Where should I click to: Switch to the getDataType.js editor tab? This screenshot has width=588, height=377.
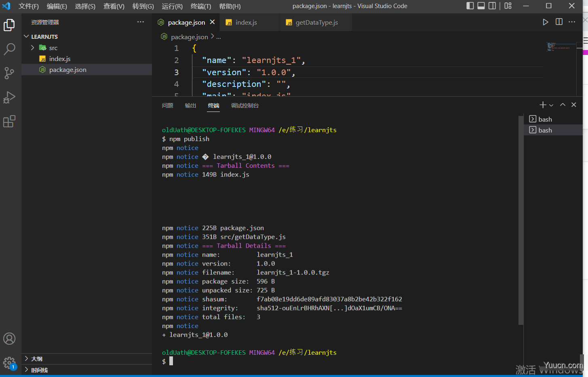click(x=316, y=22)
